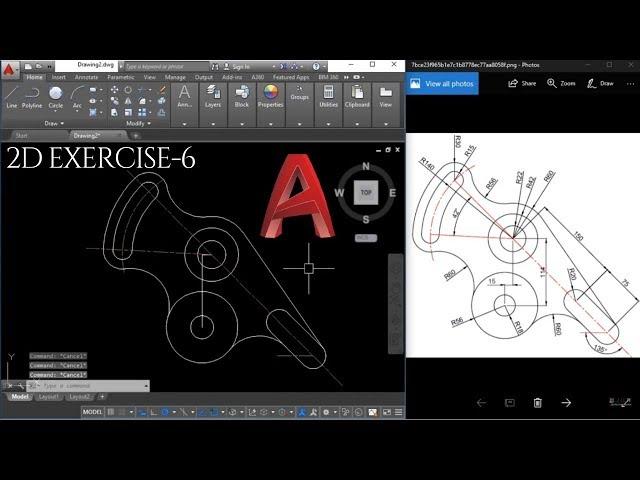Click the keyword search field
The image size is (640, 480).
[167, 66]
